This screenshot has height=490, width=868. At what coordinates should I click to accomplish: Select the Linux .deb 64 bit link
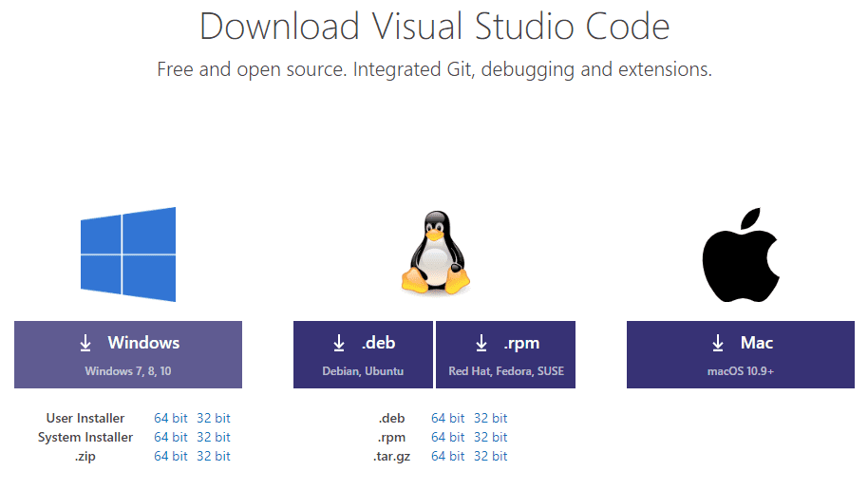[x=447, y=418]
